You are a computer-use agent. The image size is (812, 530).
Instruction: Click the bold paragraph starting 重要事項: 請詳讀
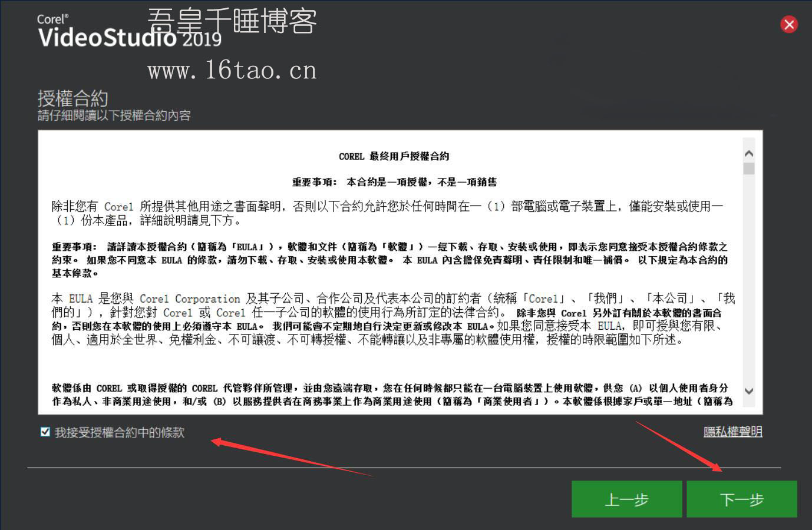coord(389,260)
